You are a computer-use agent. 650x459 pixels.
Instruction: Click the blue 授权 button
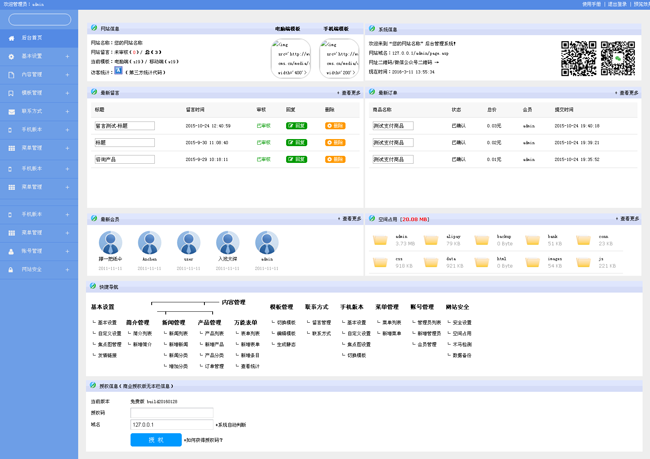tap(155, 439)
